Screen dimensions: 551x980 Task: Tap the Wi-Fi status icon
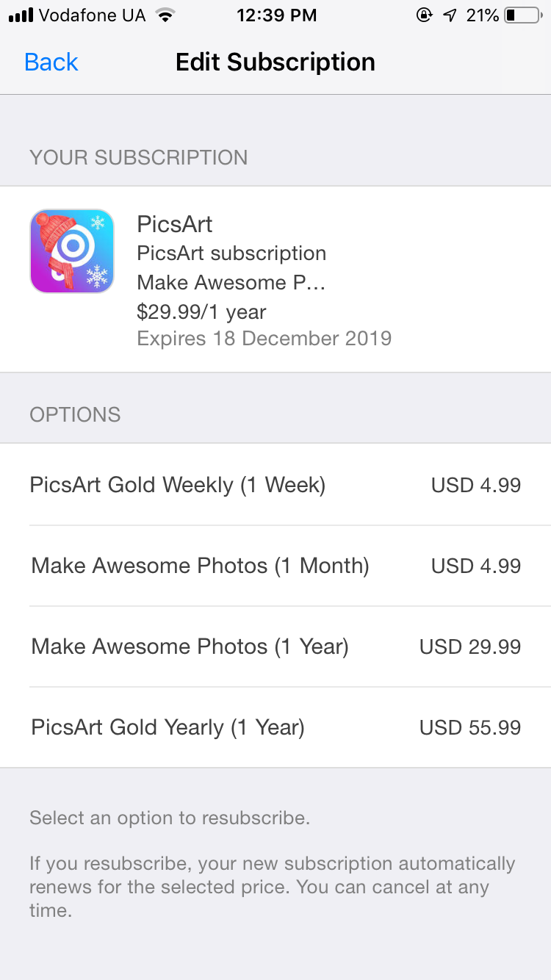point(166,15)
